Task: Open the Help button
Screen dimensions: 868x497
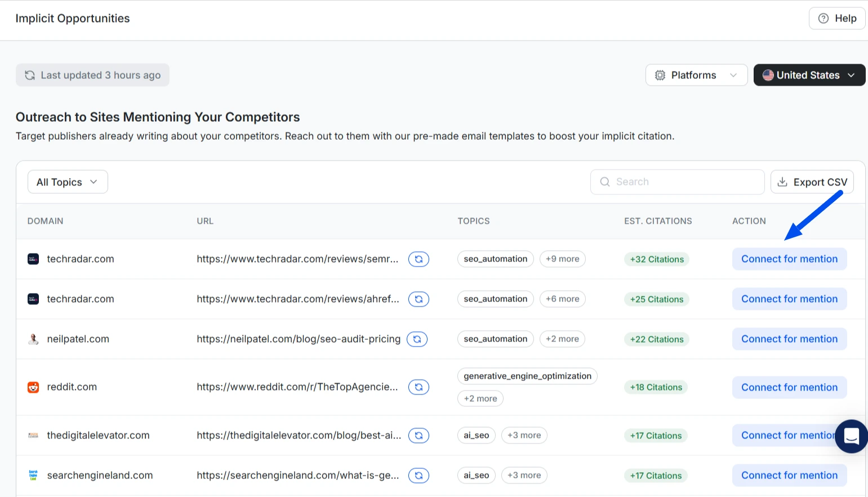Action: [x=837, y=18]
